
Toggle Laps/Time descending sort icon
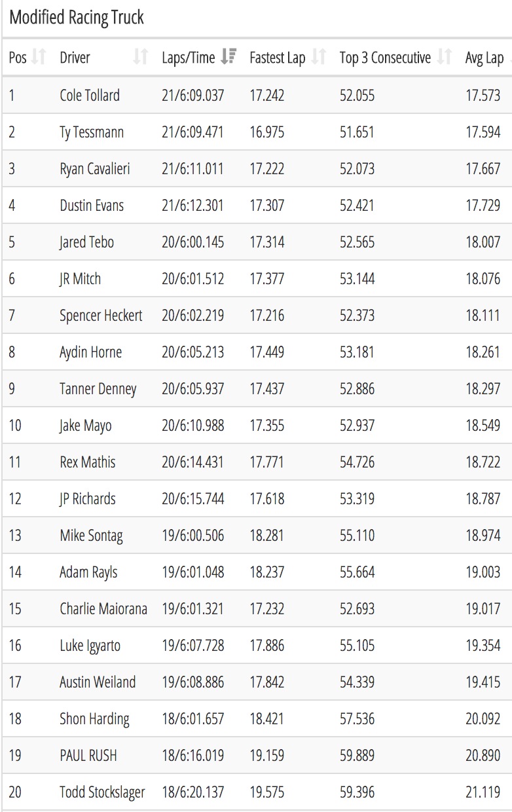229,58
